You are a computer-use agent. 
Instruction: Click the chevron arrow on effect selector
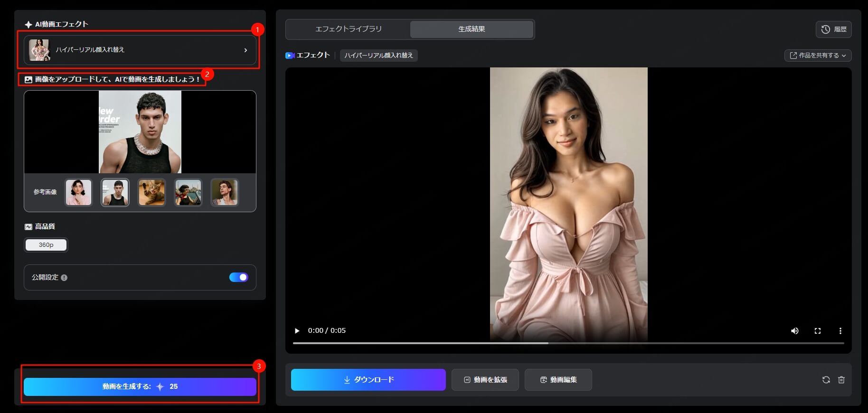(x=245, y=50)
